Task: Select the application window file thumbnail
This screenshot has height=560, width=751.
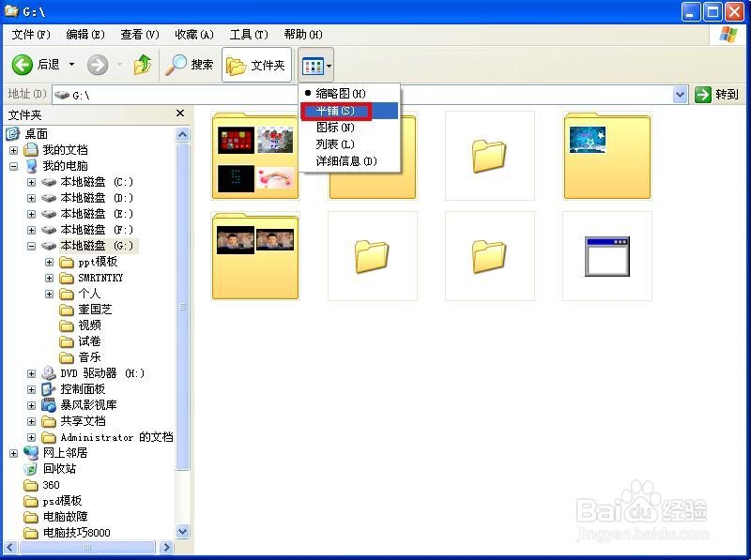Action: click(607, 256)
